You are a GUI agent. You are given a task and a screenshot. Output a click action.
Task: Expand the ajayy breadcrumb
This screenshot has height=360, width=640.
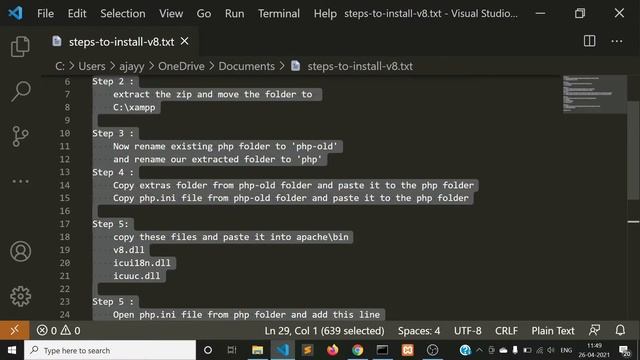click(131, 66)
